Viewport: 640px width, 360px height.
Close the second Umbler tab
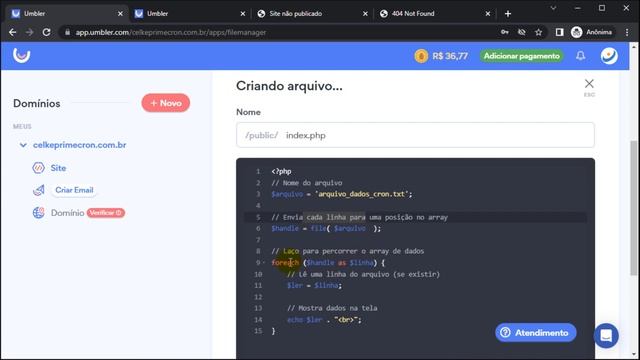tap(243, 13)
